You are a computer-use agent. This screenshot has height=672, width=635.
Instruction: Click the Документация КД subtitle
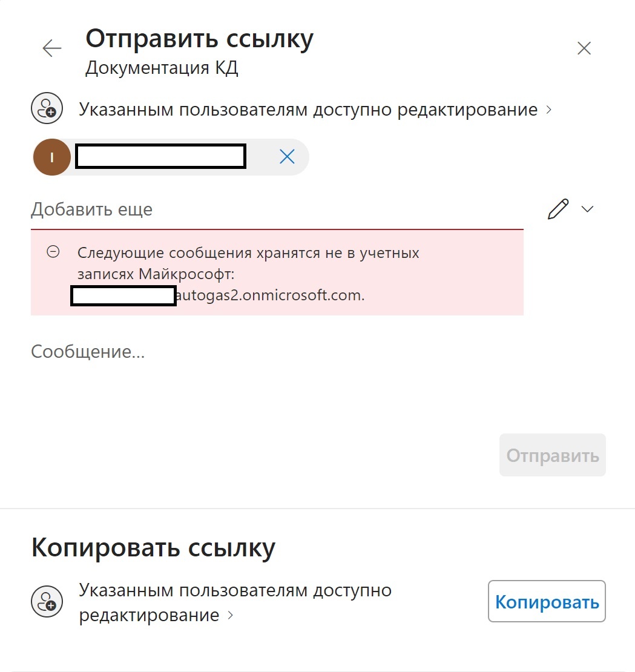162,68
